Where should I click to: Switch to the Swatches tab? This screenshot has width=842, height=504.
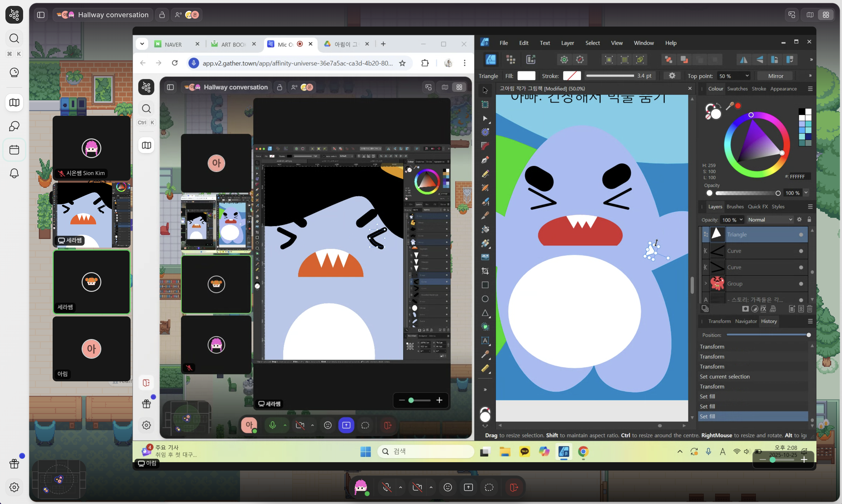(x=737, y=89)
